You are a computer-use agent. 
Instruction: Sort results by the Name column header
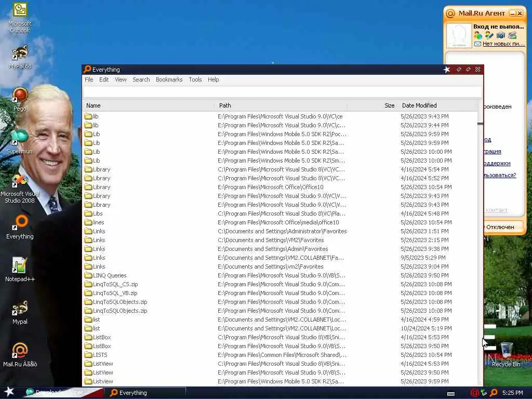coord(149,105)
